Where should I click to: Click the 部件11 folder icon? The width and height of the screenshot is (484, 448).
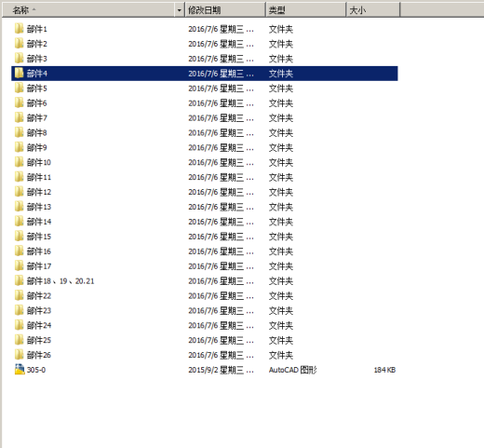click(x=19, y=177)
